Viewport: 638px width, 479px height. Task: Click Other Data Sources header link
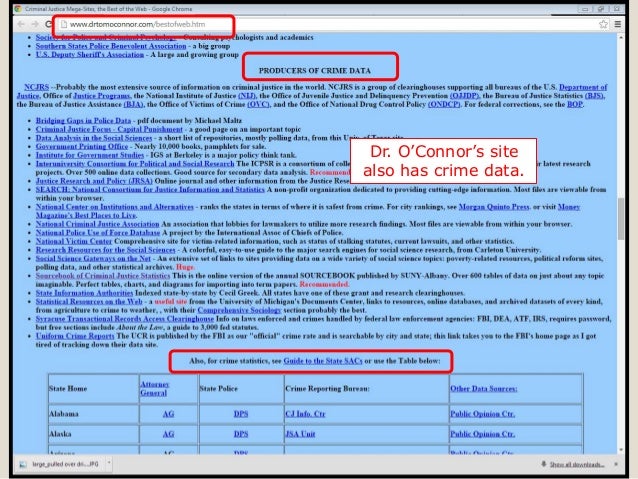(x=484, y=389)
